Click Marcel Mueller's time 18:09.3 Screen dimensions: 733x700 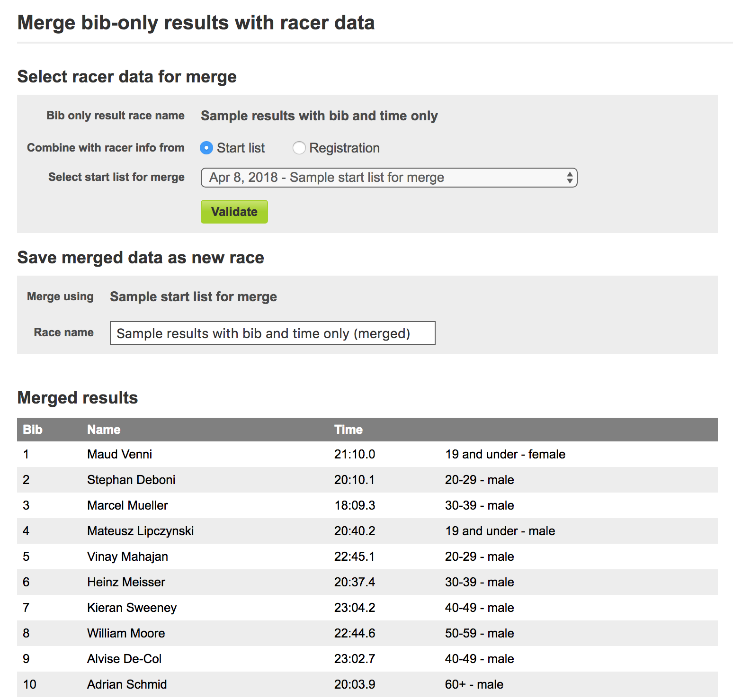tap(355, 505)
